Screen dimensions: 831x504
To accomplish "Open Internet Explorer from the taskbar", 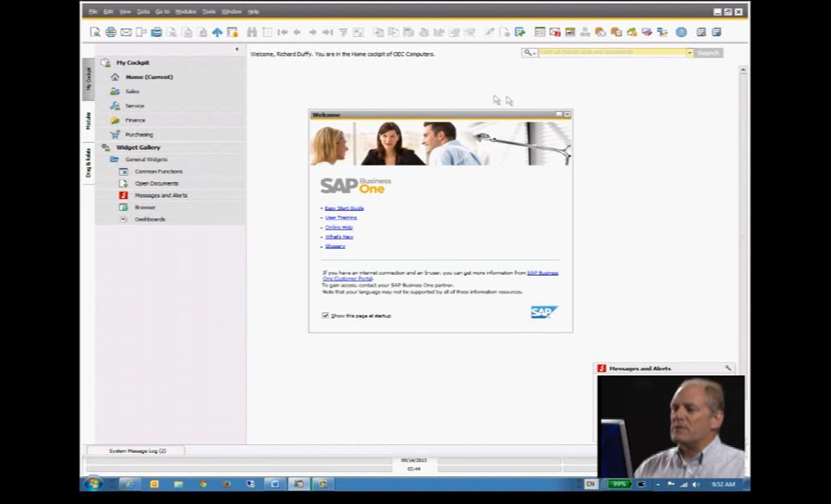I will coord(130,484).
